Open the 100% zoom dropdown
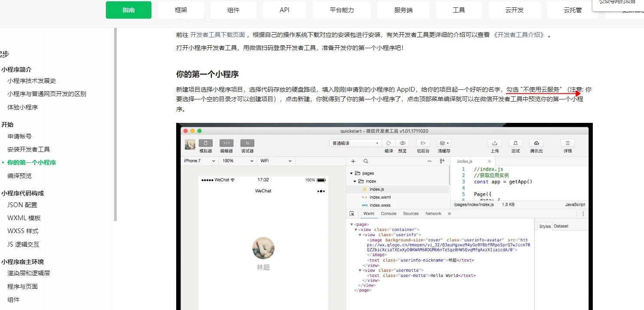The image size is (644, 310). point(238,161)
